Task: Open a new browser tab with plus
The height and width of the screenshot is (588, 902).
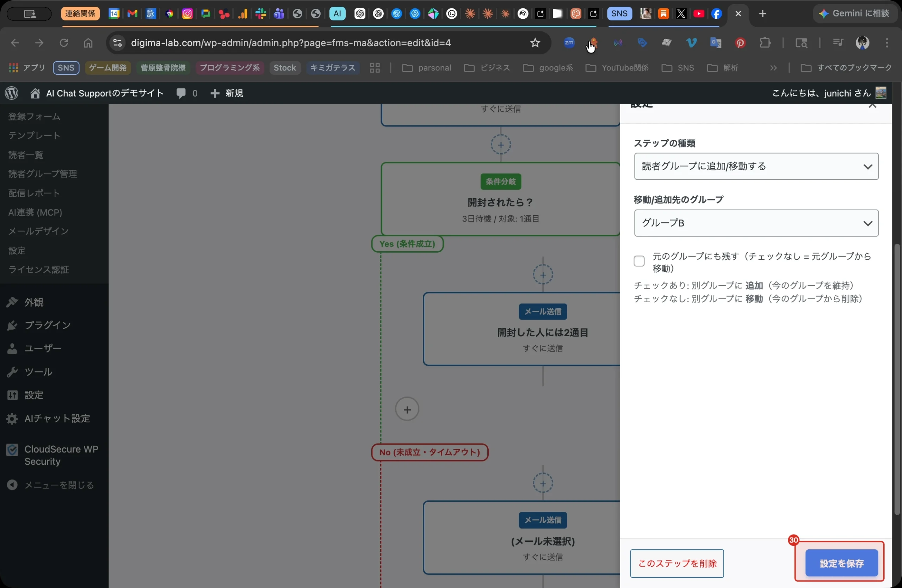Action: (x=762, y=14)
